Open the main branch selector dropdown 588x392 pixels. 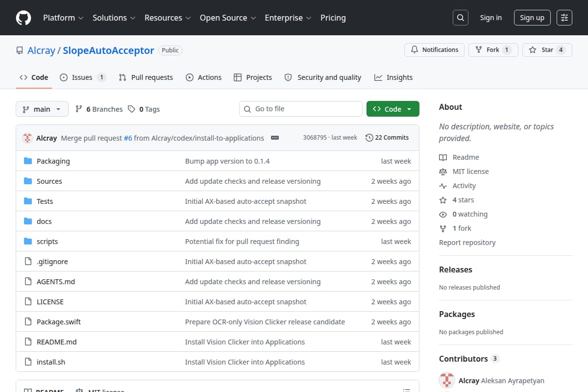point(42,109)
